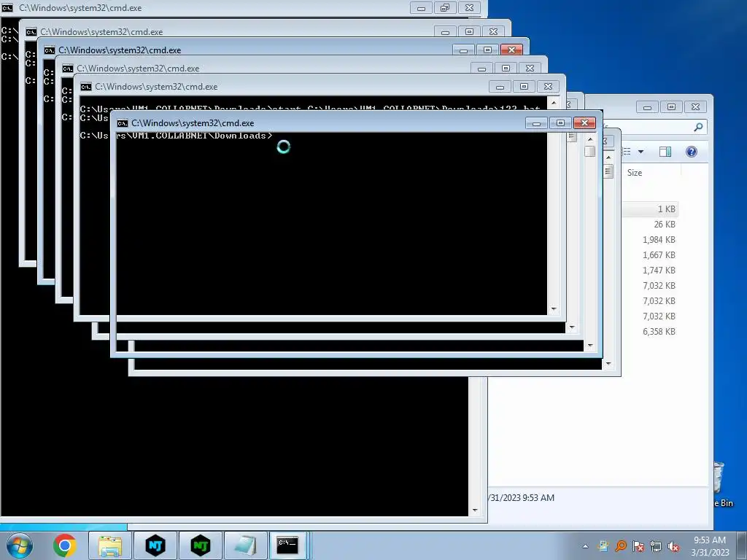747x560 pixels.
Task: Toggle the Explorer preview pane
Action: pos(665,152)
